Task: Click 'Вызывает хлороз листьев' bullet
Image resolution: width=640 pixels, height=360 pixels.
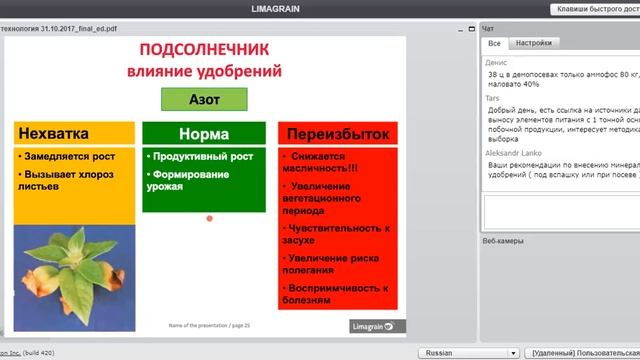Action: [x=66, y=180]
